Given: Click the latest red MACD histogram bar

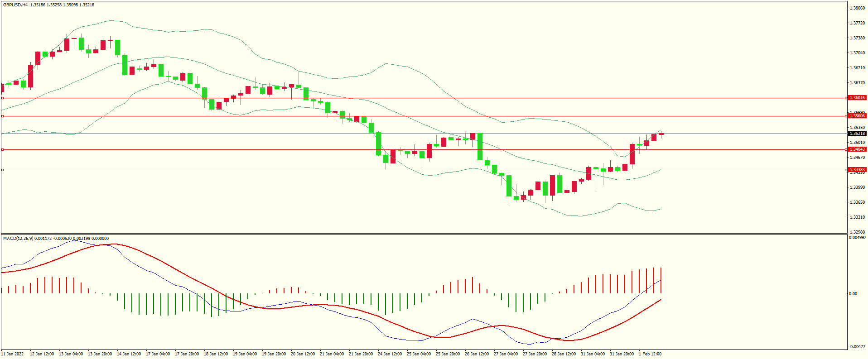Looking at the screenshot, I should 661,281.
